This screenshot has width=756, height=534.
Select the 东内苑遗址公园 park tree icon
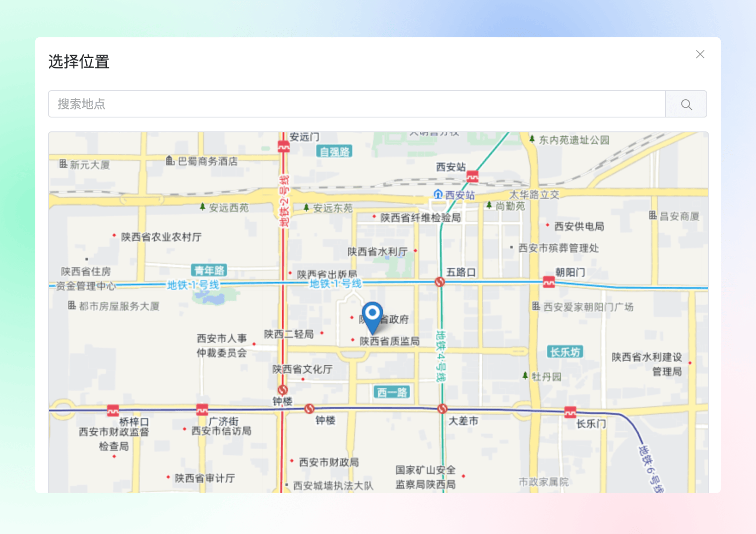click(x=532, y=139)
